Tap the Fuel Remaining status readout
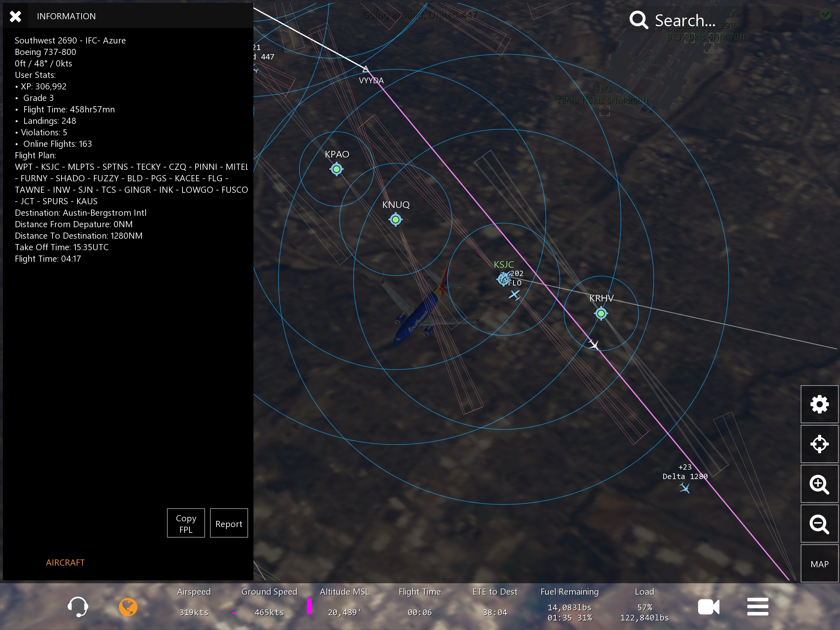The width and height of the screenshot is (840, 630). coord(569,607)
